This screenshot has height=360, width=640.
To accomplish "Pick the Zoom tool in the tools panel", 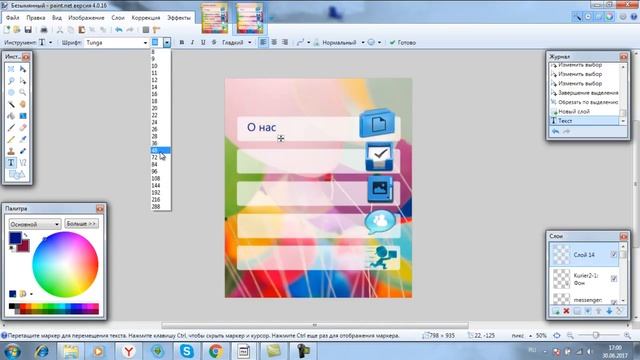I will pyautogui.click(x=23, y=93).
